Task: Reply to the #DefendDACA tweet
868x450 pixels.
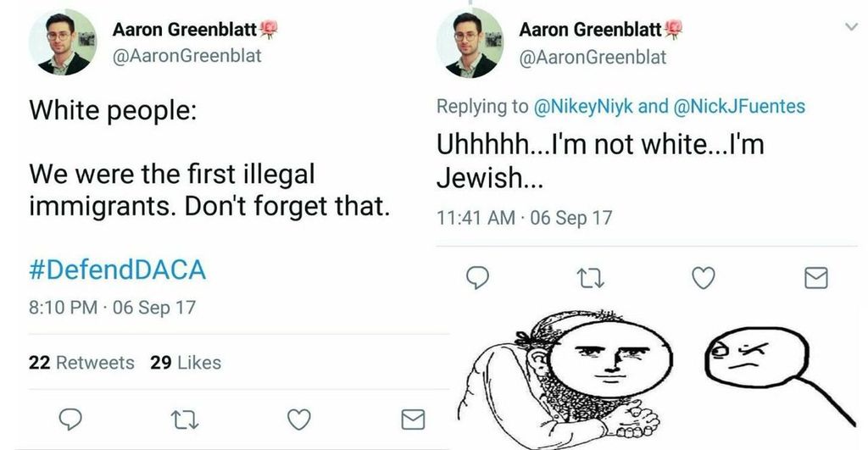Action: [x=74, y=418]
